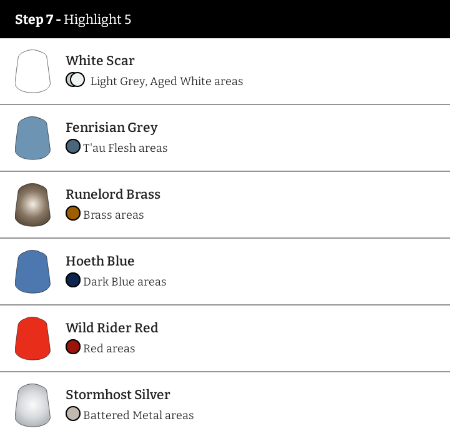Select the Brass areas color dot
This screenshot has height=437, width=450.
73,213
